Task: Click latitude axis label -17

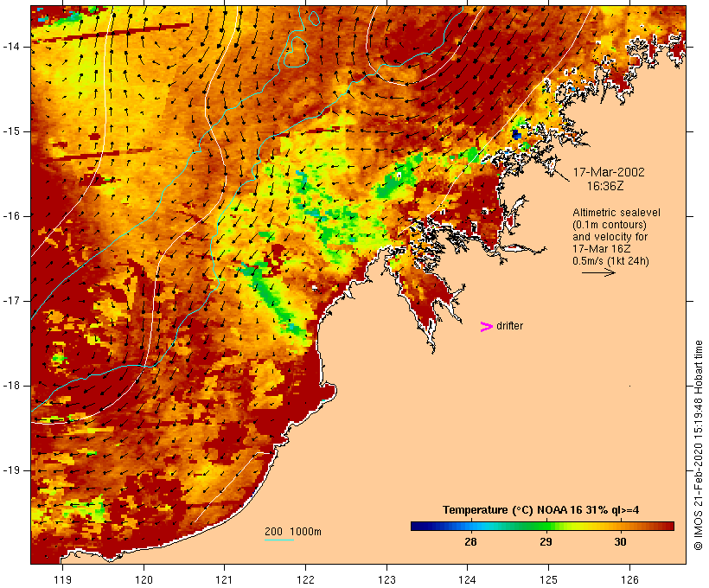Action: click(11, 301)
